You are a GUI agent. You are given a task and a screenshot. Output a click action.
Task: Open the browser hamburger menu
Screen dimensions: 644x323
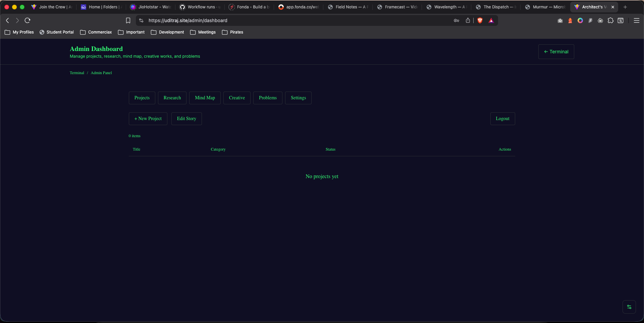636,20
